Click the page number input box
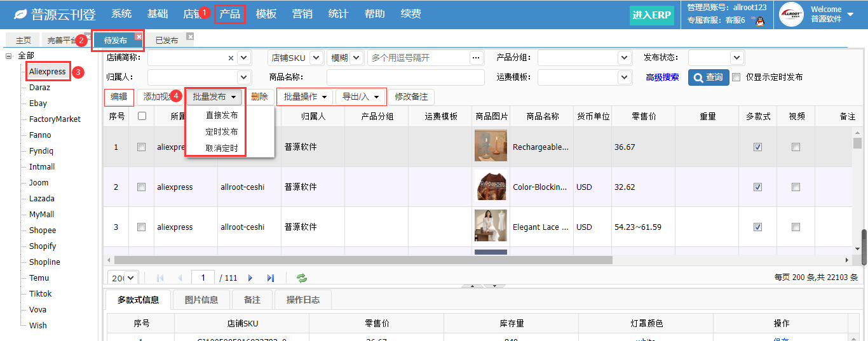The width and height of the screenshot is (868, 341). pyautogui.click(x=203, y=277)
